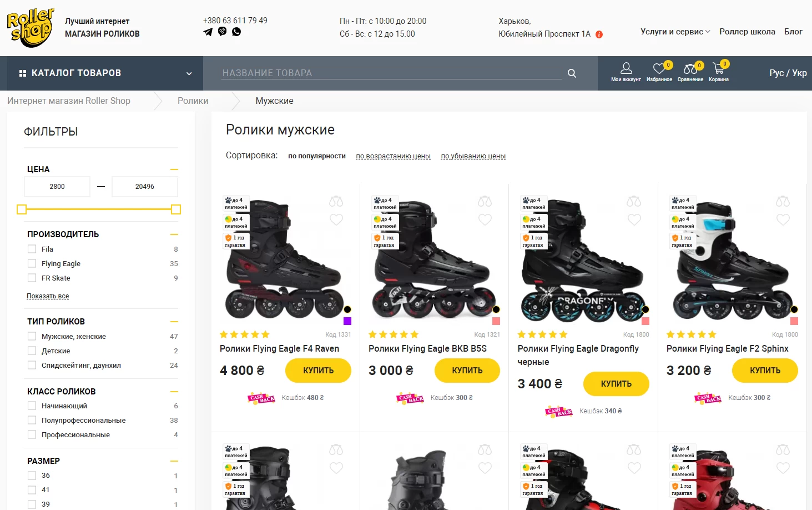Open the Избранное heart icon in header
812x510 pixels.
pyautogui.click(x=659, y=72)
